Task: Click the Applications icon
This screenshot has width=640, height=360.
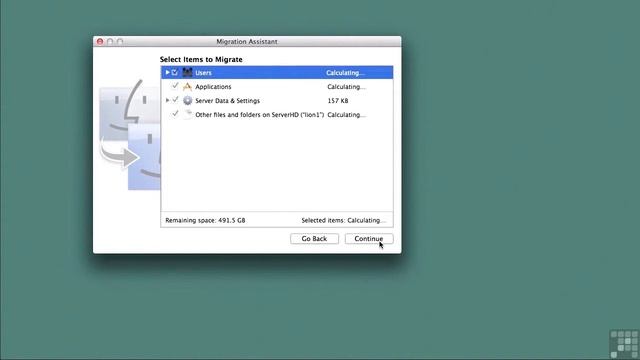Action: [187, 87]
